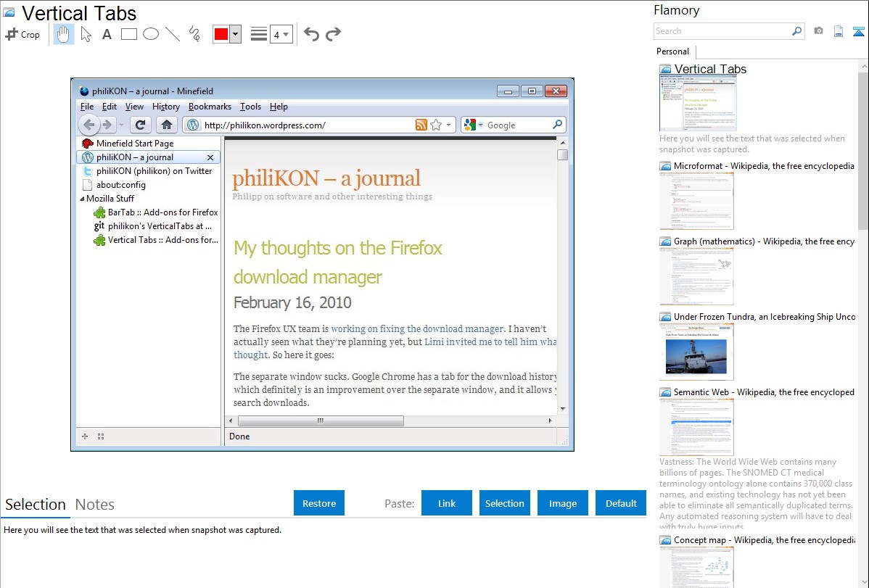Open the Vertical Tabs snapshot thumbnail
869x588 pixels.
(698, 103)
